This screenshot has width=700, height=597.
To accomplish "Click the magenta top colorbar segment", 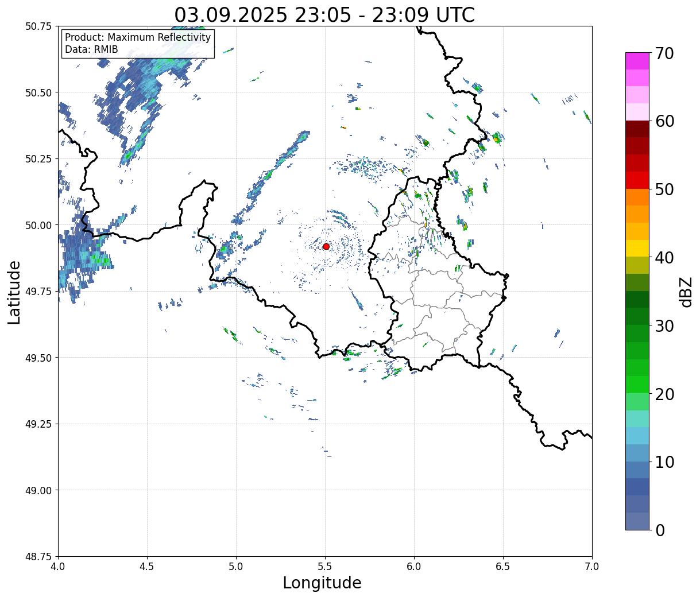I will coord(637,61).
